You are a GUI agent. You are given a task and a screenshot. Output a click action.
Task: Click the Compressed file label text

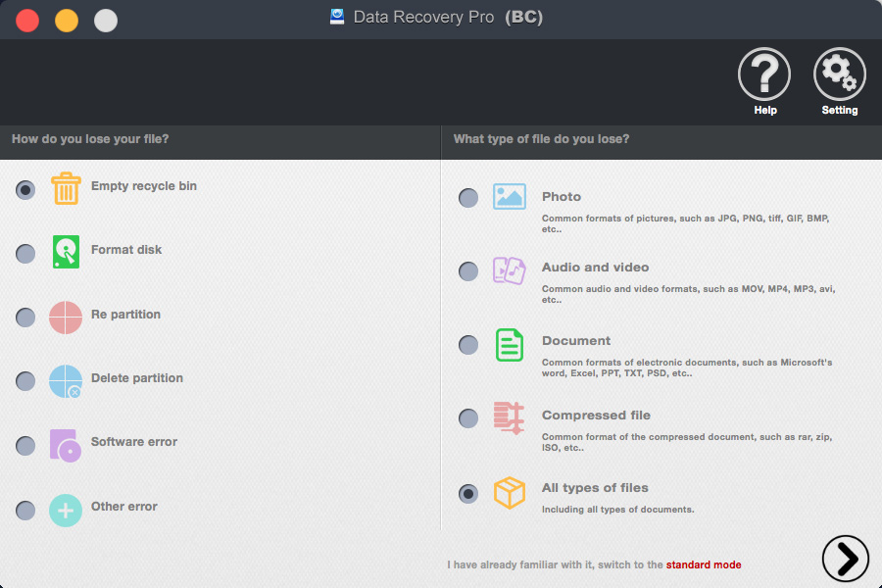596,416
